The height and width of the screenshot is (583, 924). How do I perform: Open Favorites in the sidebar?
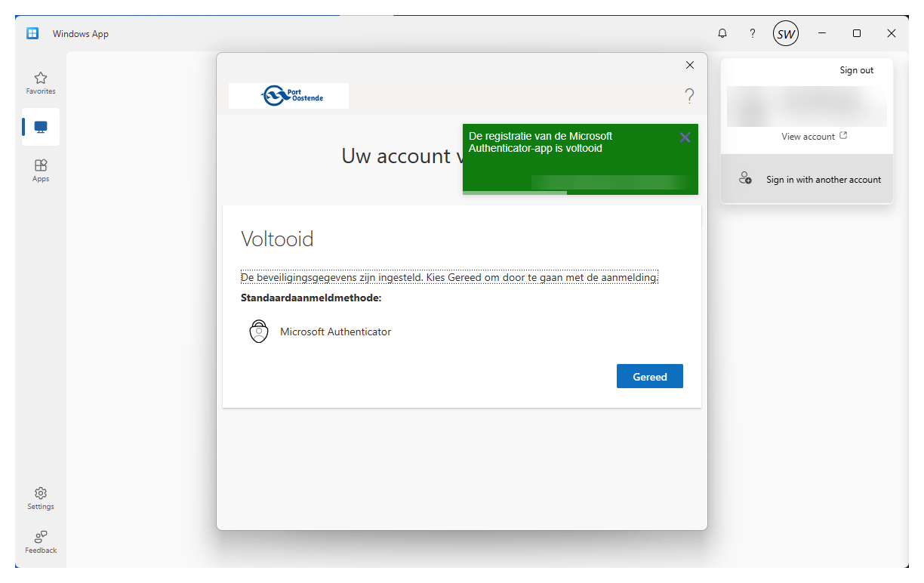[x=41, y=83]
